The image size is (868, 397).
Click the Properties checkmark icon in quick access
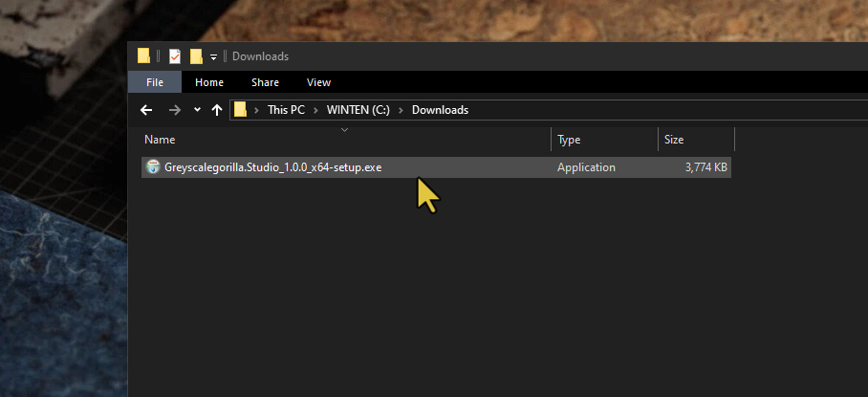click(174, 55)
